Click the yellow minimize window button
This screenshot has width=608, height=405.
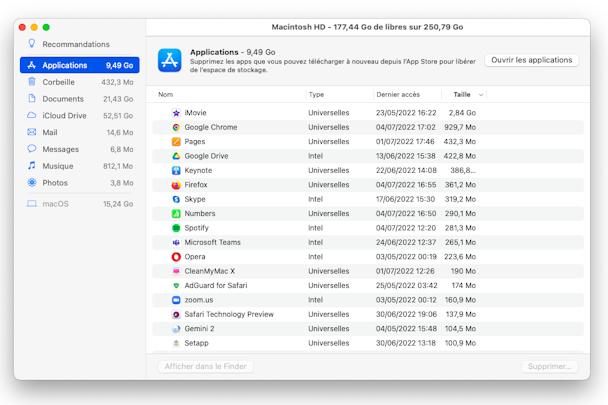click(x=34, y=27)
